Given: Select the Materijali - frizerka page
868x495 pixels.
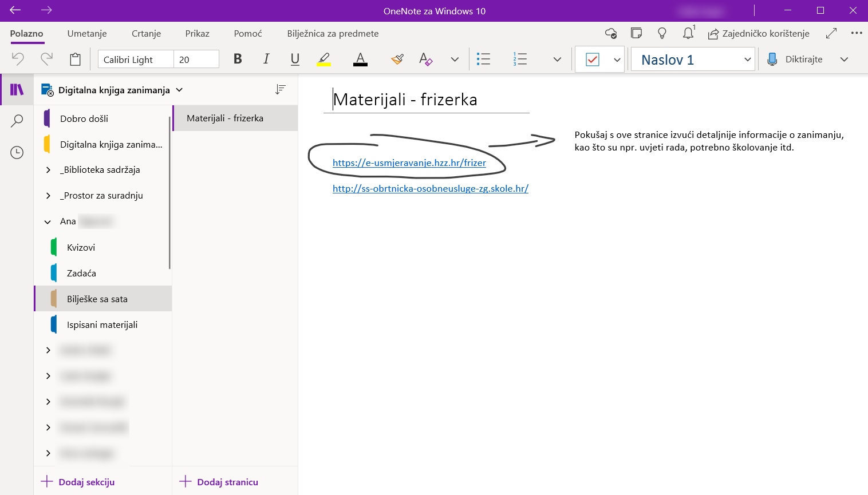Looking at the screenshot, I should [x=235, y=118].
